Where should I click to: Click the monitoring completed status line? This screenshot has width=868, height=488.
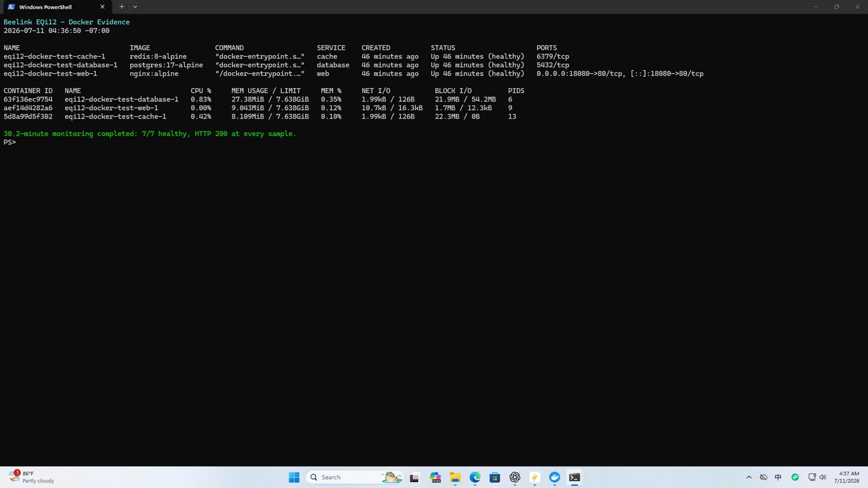[150, 134]
